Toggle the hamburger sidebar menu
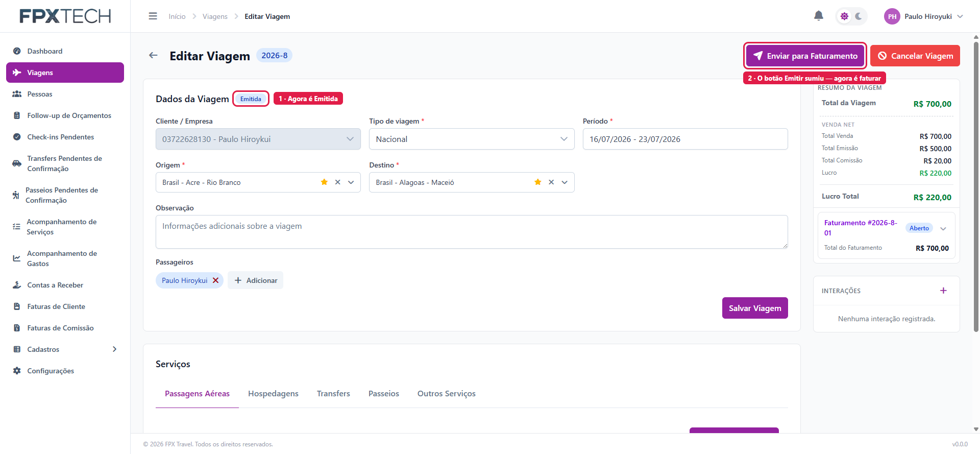This screenshot has width=980, height=454. (153, 16)
